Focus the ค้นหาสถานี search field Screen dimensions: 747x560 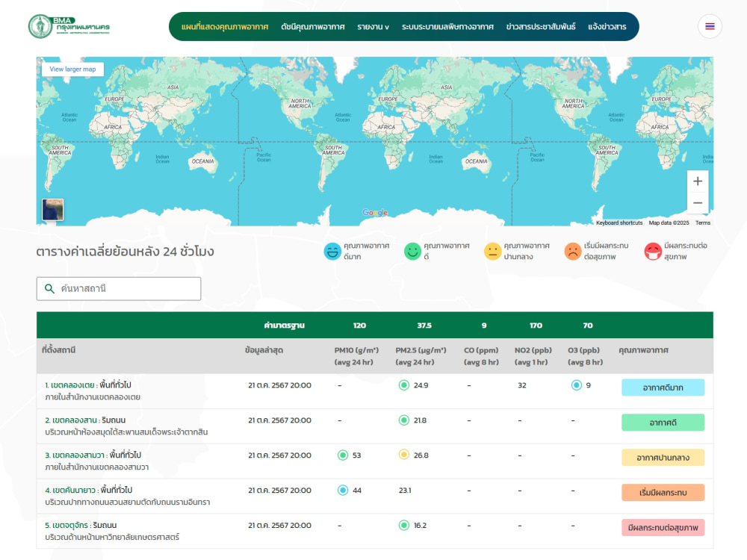pyautogui.click(x=119, y=288)
